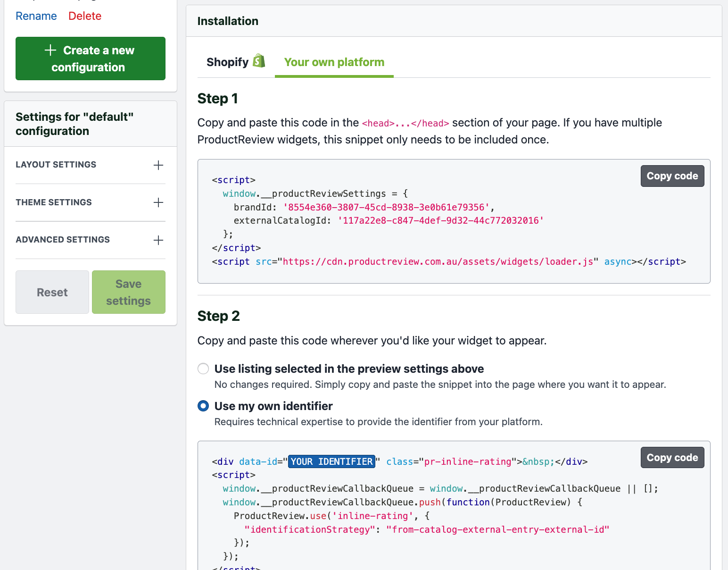Click the Save settings button
Image resolution: width=728 pixels, height=570 pixels.
(x=129, y=292)
